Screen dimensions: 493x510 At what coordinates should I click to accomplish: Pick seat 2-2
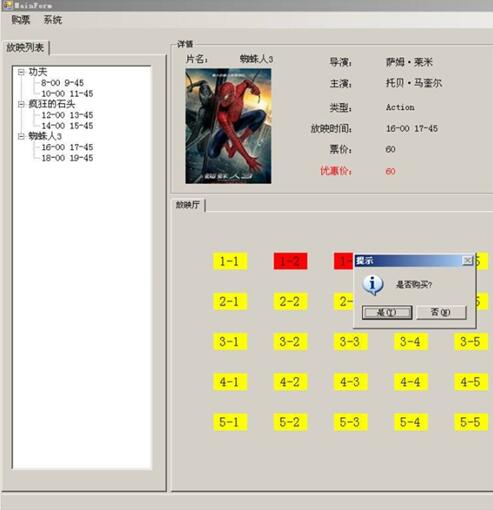pos(290,301)
